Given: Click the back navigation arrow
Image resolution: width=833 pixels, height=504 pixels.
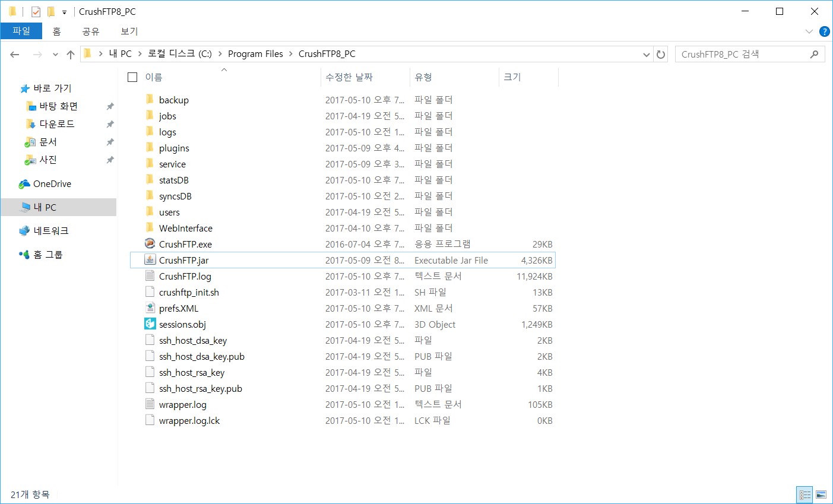Looking at the screenshot, I should click(15, 54).
